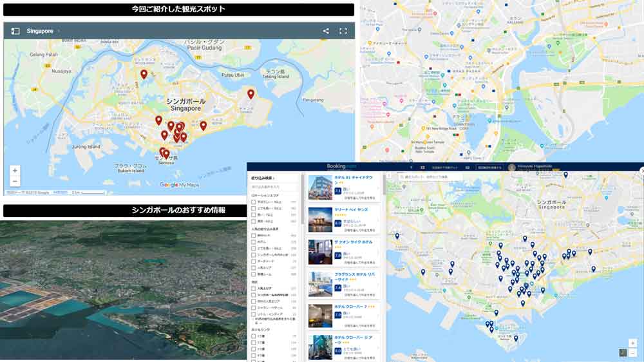Select the lone blue pin on far left of Booking map
The image size is (644, 362).
(x=397, y=236)
